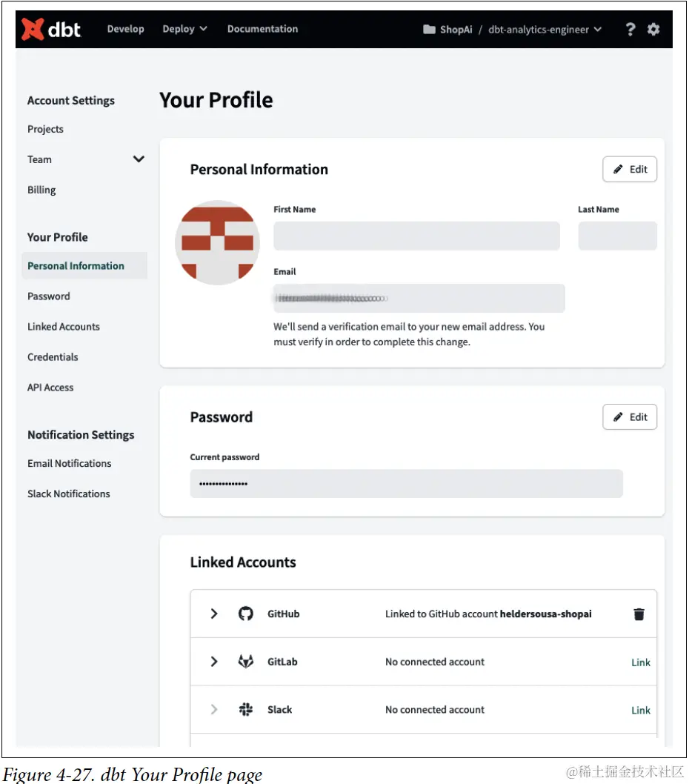Click the GitHub logo icon
This screenshot has height=784, width=689.
[x=246, y=614]
